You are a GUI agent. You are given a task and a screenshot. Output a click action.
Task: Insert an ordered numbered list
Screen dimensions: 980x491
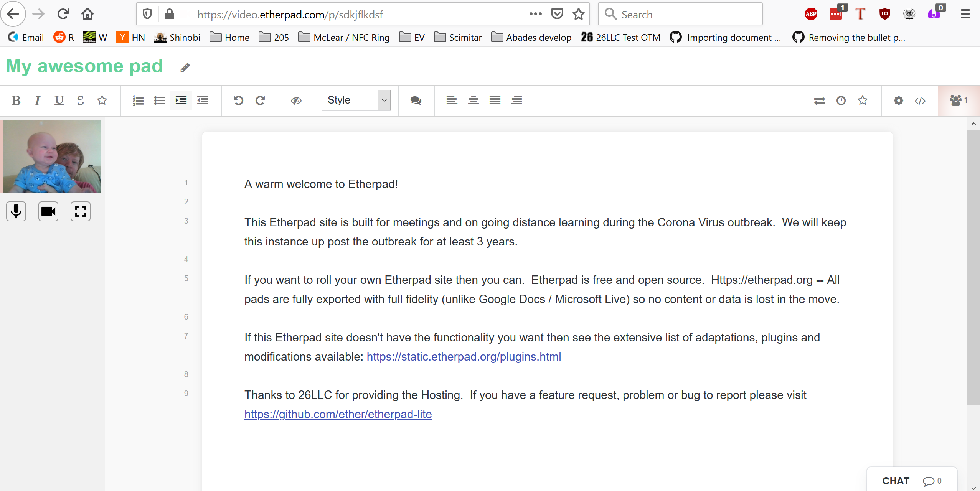point(138,101)
